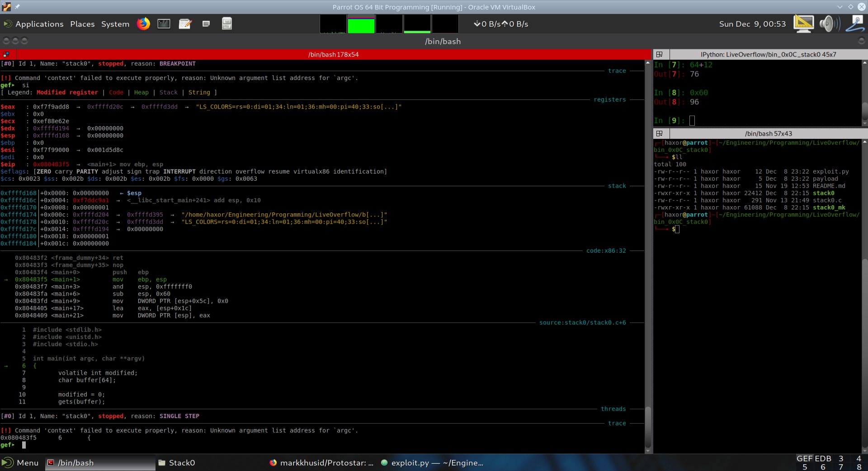
Task: Open the System menu
Action: 115,24
